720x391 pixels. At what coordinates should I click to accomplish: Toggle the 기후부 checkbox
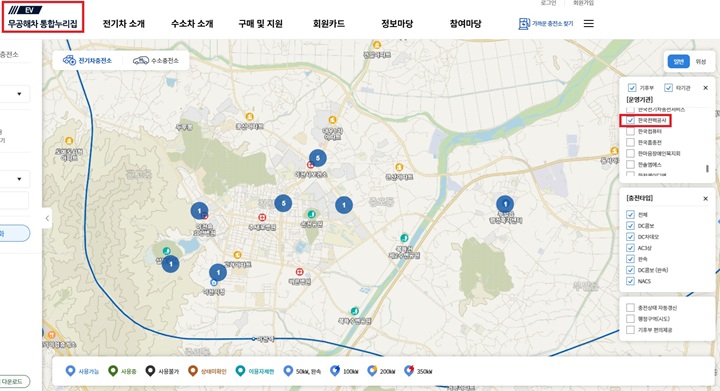[632, 88]
